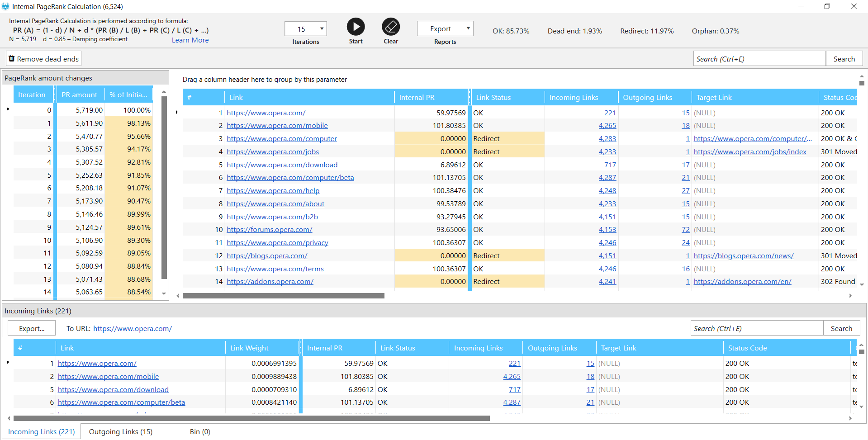Click trash icon on Remove dead ends
Screen dimensions: 868x440
click(x=12, y=58)
